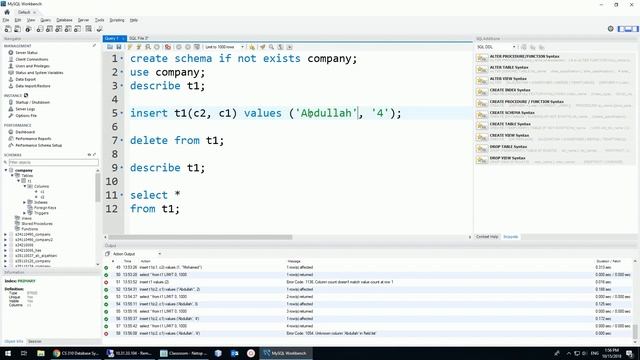The width and height of the screenshot is (640, 360).
Task: Save current statement as a snippet
Action: 252,47
